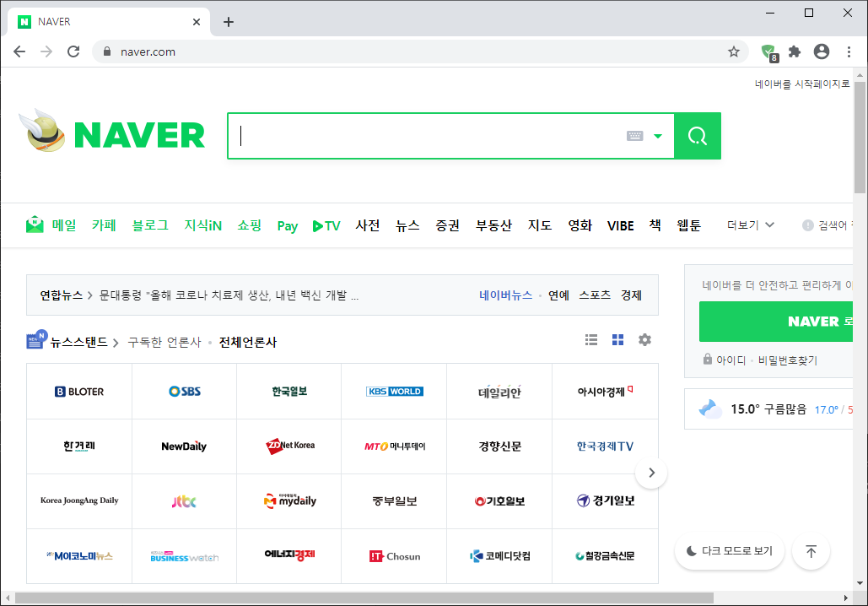Open the green shield extension icon
The height and width of the screenshot is (606, 868).
pos(769,52)
